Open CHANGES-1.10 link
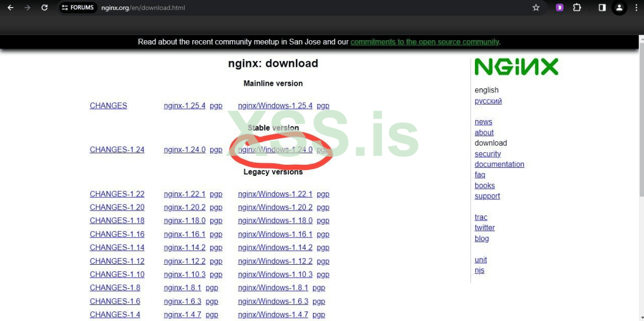Screen dimensions: 644x321 click(117, 274)
